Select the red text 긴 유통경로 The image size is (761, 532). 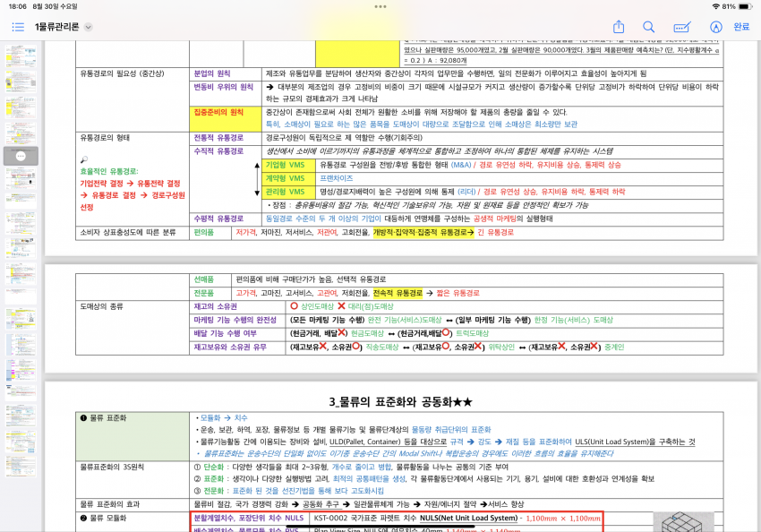(495, 232)
